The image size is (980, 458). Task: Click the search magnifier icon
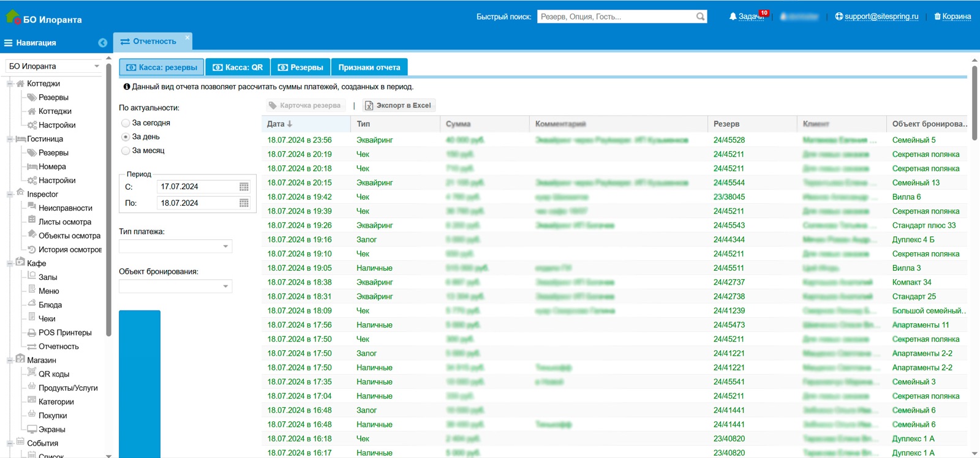(700, 17)
